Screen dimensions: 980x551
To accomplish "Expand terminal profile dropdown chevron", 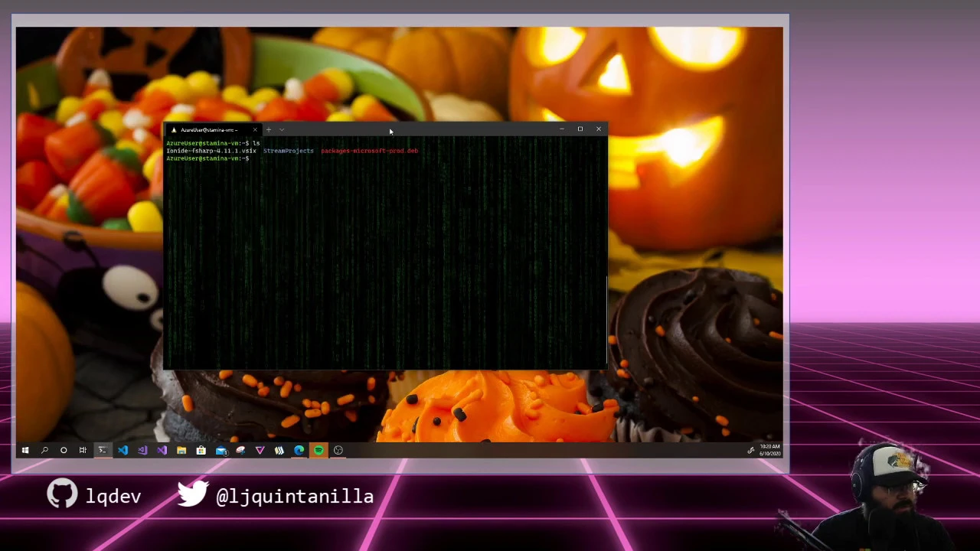I will click(x=282, y=129).
